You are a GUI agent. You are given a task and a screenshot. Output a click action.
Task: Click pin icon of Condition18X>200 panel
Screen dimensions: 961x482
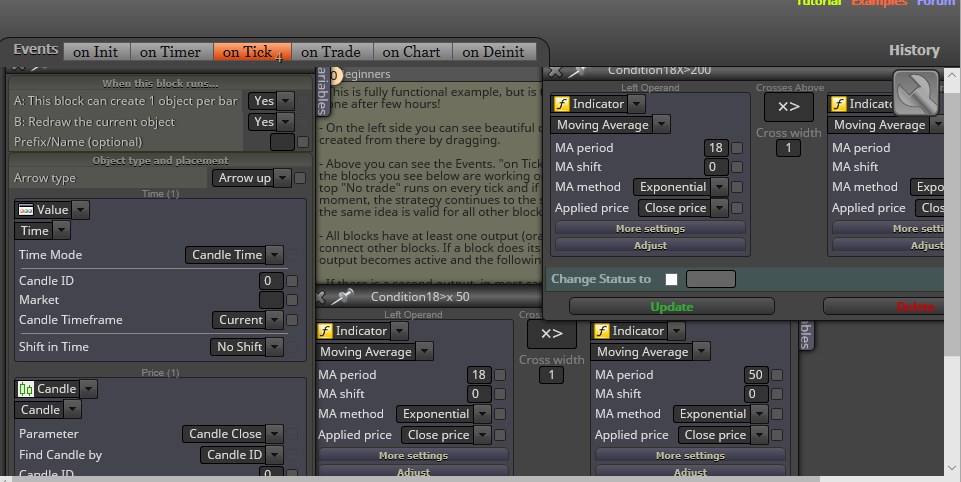(578, 72)
